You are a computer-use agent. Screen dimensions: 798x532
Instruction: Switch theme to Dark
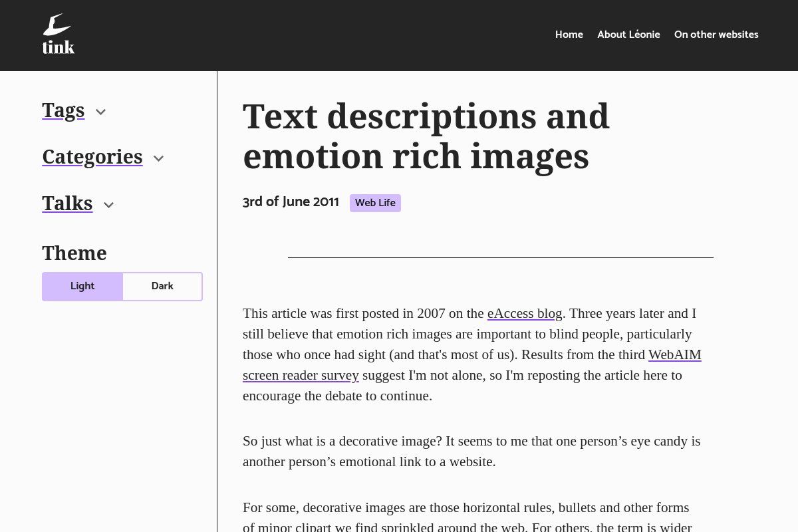click(x=162, y=286)
